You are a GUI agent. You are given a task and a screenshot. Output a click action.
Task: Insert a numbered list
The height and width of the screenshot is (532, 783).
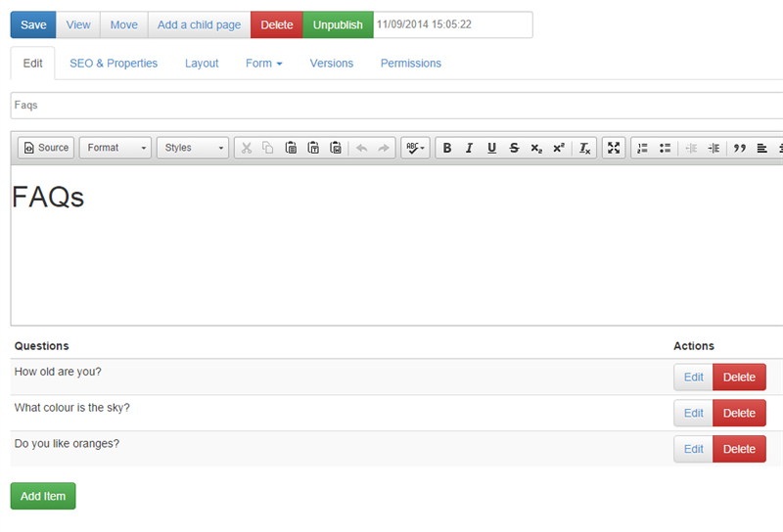[642, 148]
